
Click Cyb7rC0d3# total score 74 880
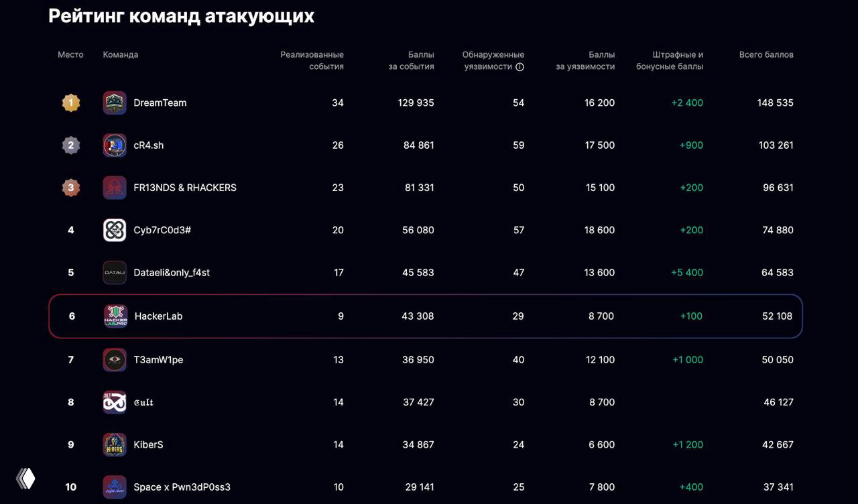(778, 231)
